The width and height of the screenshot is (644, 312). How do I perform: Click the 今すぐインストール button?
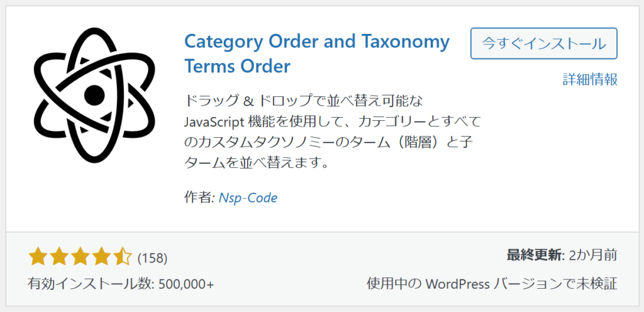click(x=544, y=43)
